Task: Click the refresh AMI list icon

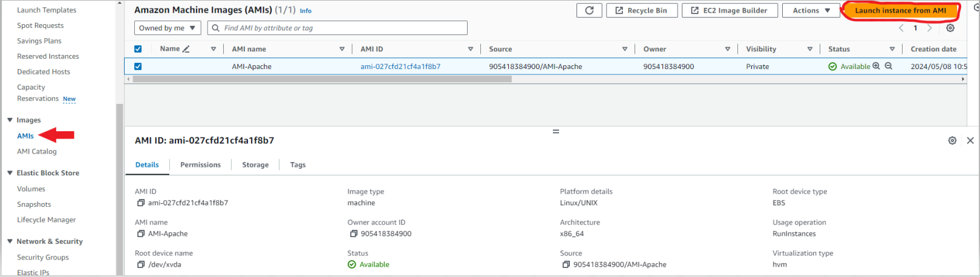Action: 589,10
